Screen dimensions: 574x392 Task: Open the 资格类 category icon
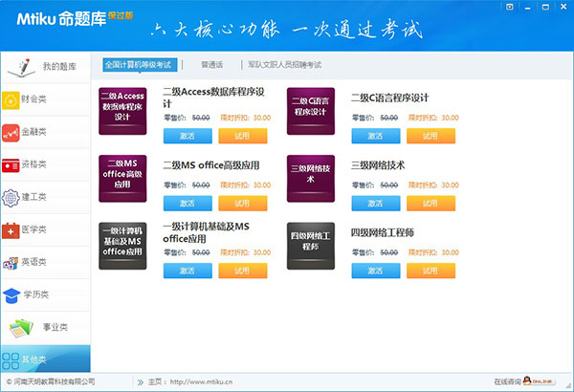click(11, 164)
